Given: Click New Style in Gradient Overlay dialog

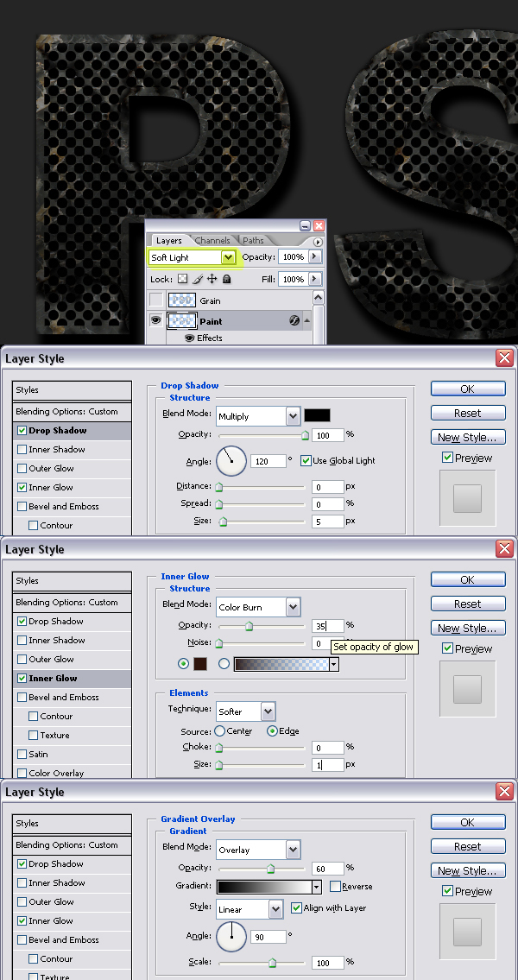Looking at the screenshot, I should pos(468,870).
